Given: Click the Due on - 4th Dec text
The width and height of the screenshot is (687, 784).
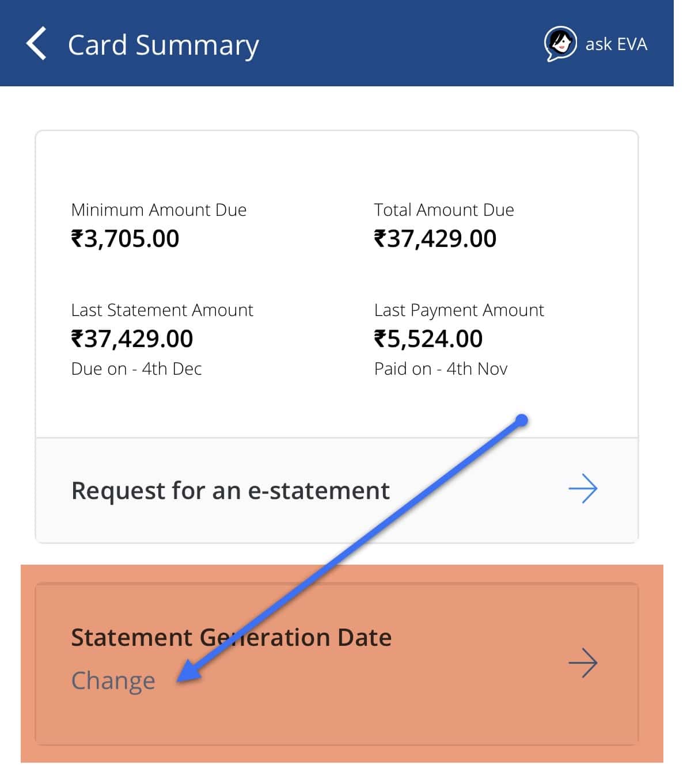Looking at the screenshot, I should pyautogui.click(x=136, y=368).
